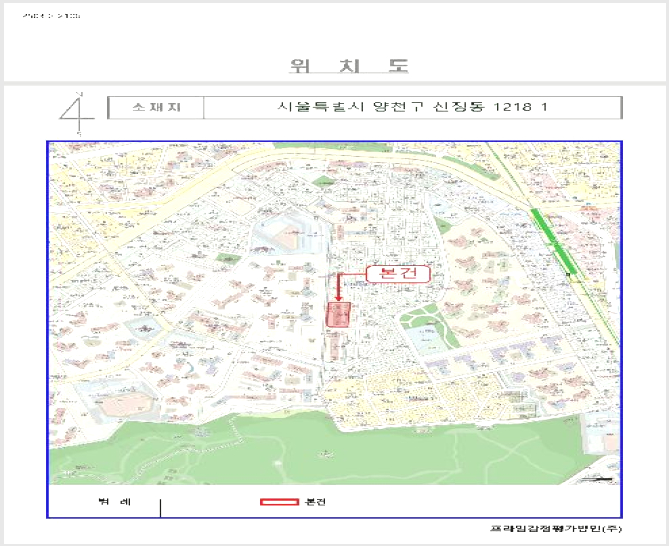
Task: Click the hexagonal pink building at lower left
Action: [x=127, y=406]
